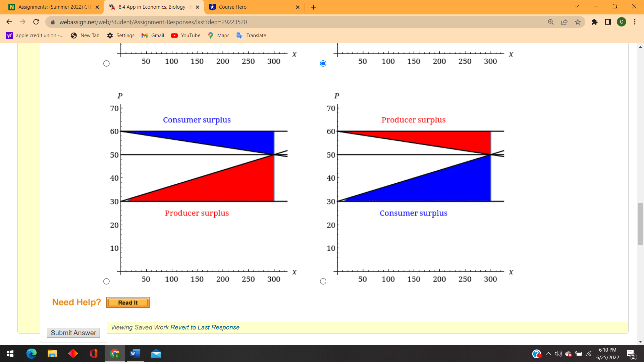Click the zoom magnifier in address bar
Screen dimensions: 644x362
551,22
